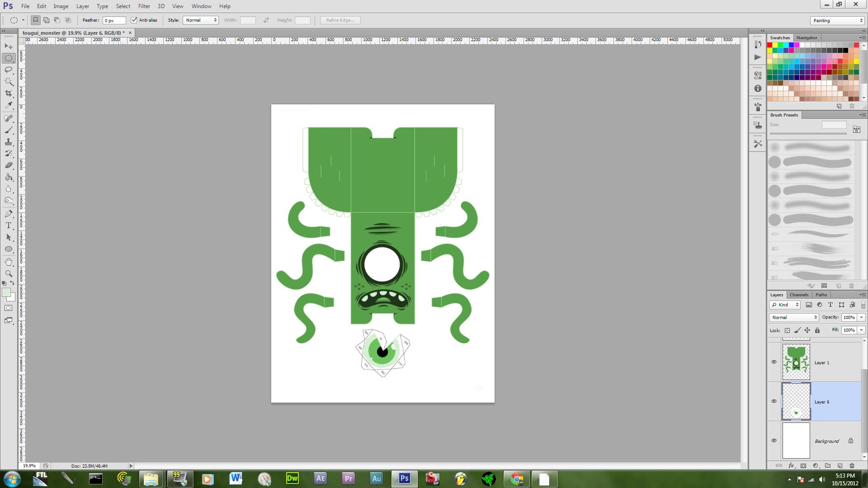Click the foreground color swatch
This screenshot has width=868, height=488.
[6, 293]
